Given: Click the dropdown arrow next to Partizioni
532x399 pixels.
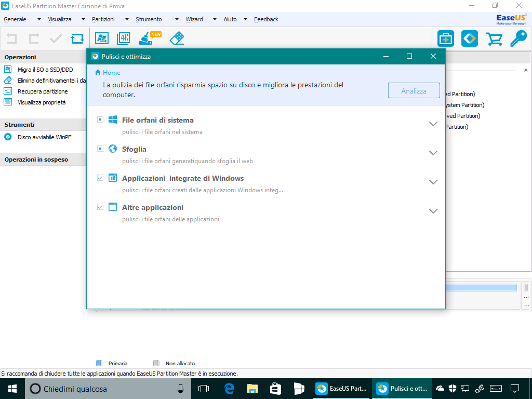Looking at the screenshot, I should (x=127, y=19).
